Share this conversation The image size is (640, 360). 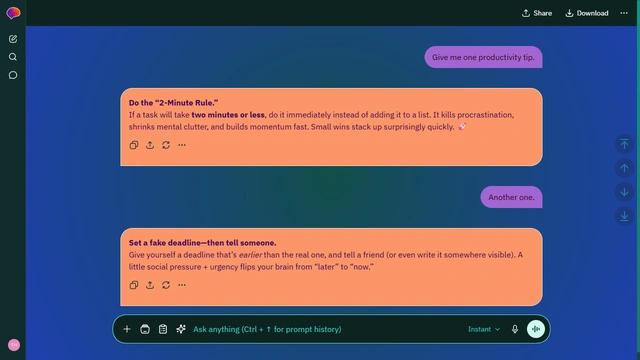pos(537,13)
